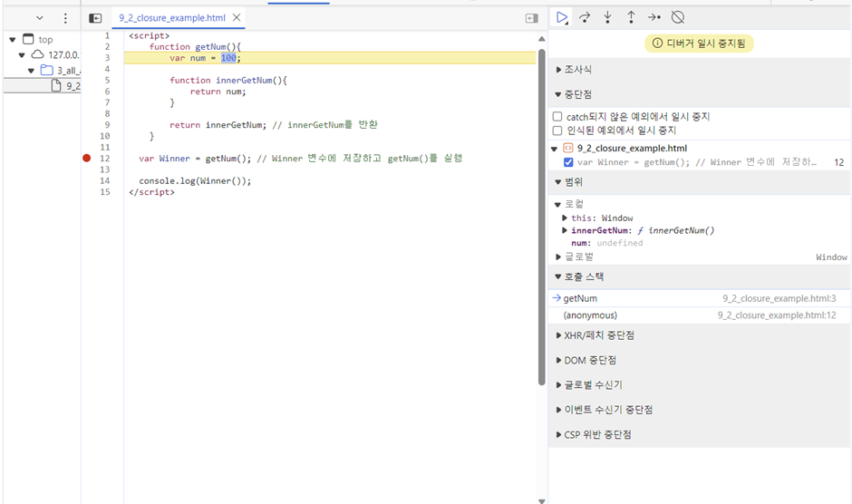Click the console.log(Winner()) code line
The width and height of the screenshot is (852, 504).
coord(195,180)
